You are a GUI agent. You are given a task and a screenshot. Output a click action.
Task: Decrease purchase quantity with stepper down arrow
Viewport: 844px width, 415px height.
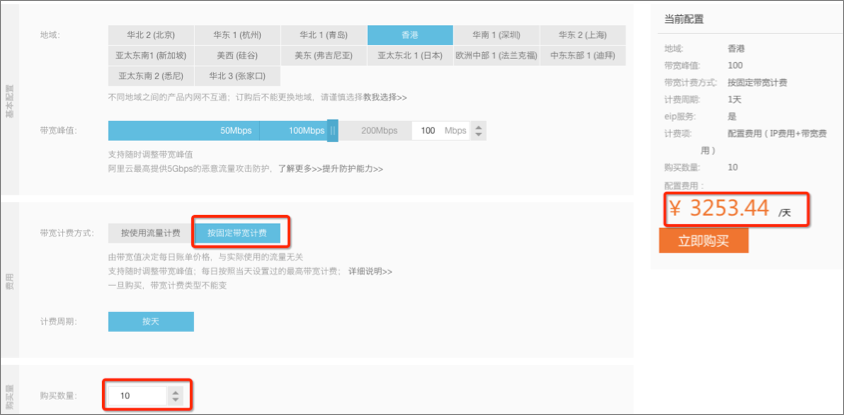click(176, 401)
